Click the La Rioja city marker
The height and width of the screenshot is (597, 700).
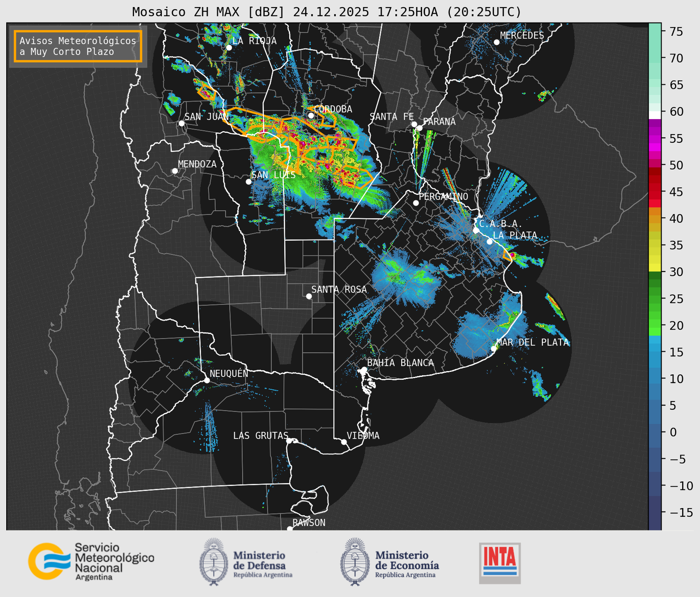(229, 48)
